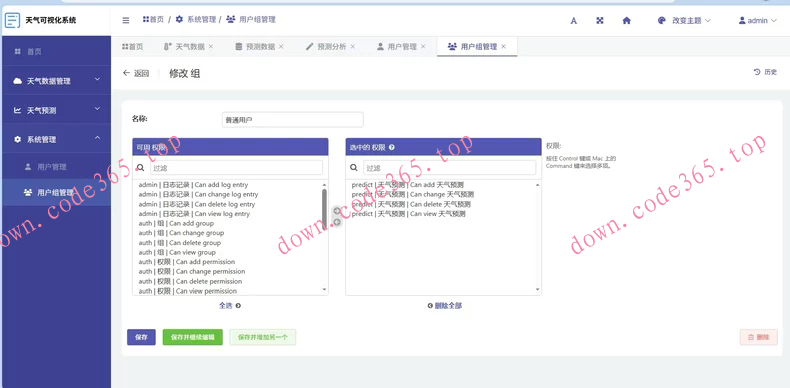Close the 预测数据 tab
Screen dimensions: 790x388
click(281, 46)
